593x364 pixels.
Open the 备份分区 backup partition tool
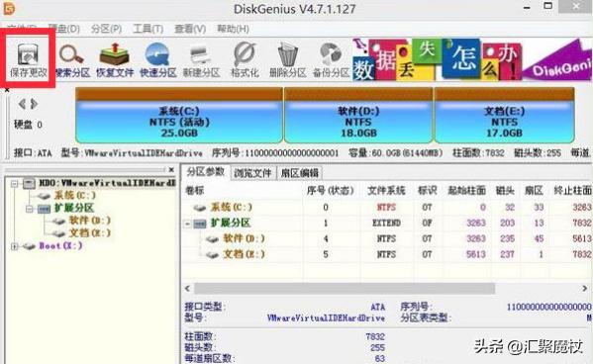tap(331, 59)
